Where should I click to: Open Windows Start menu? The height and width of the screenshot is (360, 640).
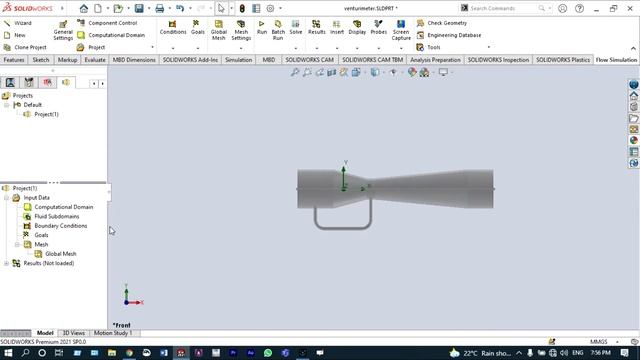[8, 353]
